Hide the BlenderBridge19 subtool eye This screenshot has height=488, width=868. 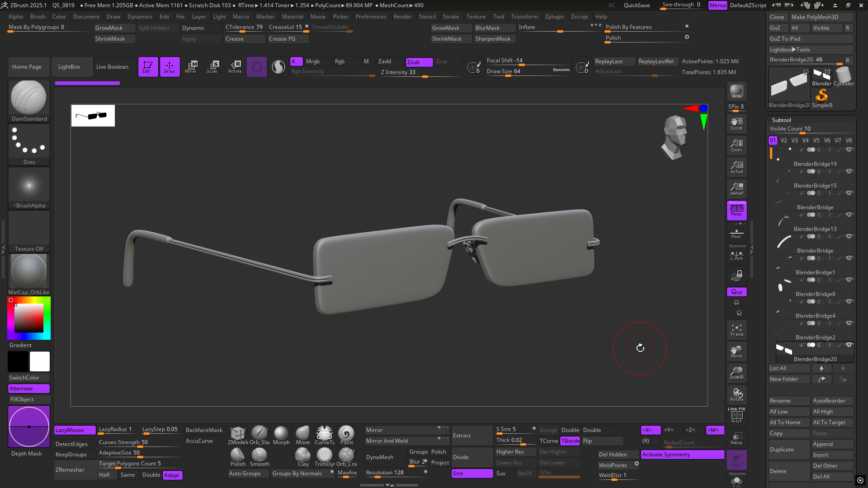(x=849, y=150)
